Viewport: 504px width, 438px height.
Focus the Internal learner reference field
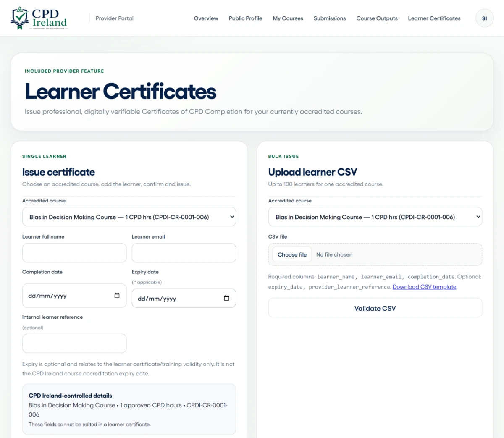[x=74, y=344]
